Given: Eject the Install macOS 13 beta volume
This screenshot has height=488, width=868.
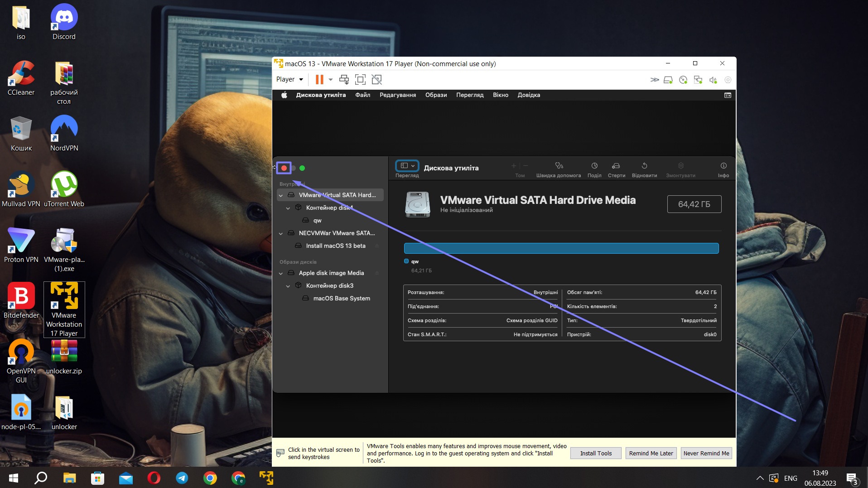Looking at the screenshot, I should [377, 246].
